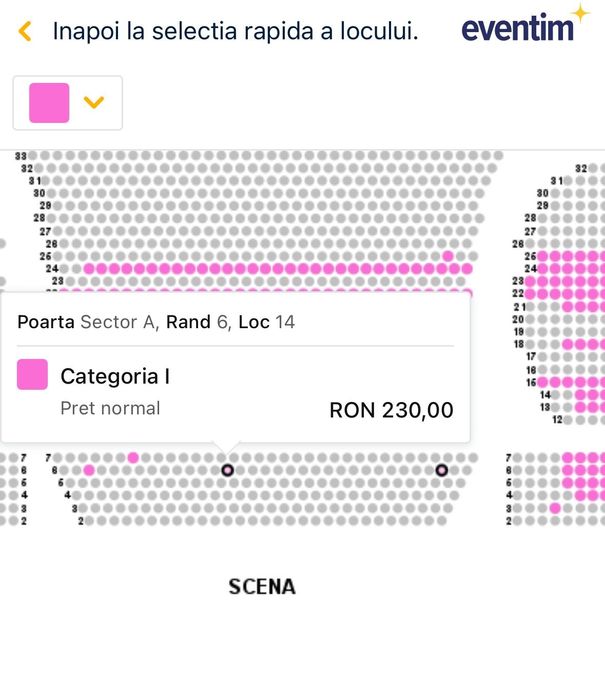Click the back arrow chevron at top
Viewport: 605px width, 699px height.
click(25, 31)
